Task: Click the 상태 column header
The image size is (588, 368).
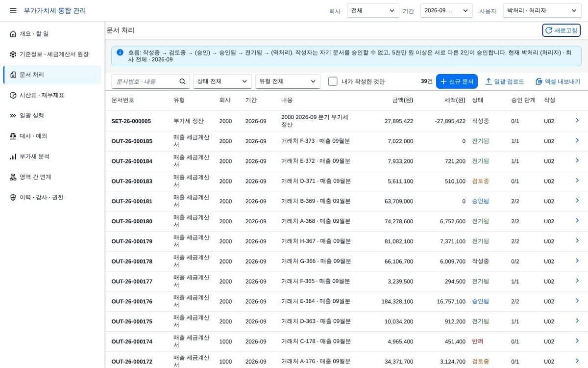Action: 477,100
